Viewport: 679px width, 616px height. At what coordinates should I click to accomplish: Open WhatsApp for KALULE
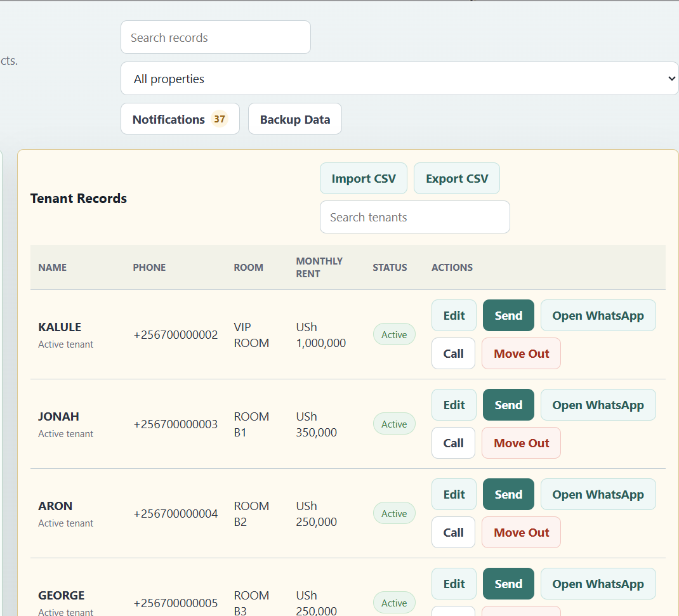598,315
